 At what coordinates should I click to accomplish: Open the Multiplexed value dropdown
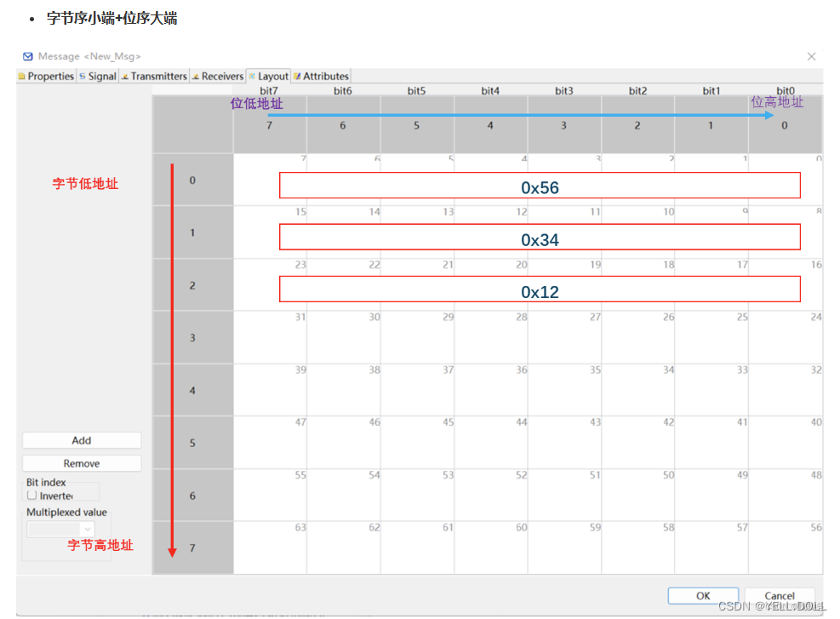click(x=61, y=529)
